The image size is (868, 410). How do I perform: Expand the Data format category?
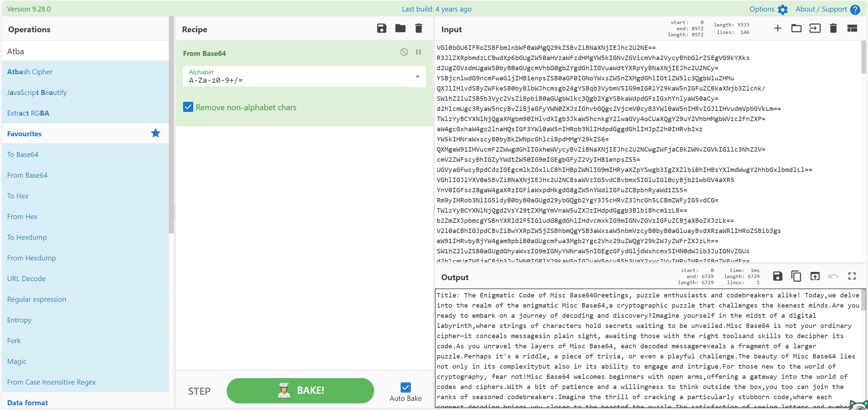tap(28, 403)
